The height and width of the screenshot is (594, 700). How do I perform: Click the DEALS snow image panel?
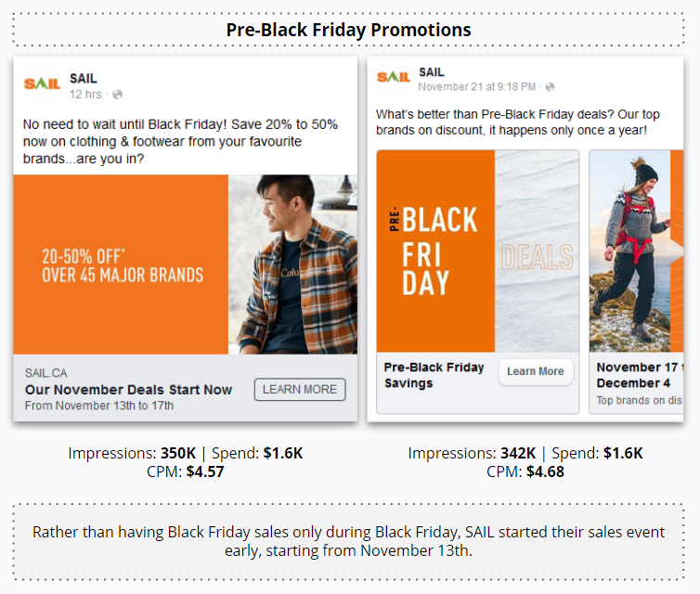point(537,251)
